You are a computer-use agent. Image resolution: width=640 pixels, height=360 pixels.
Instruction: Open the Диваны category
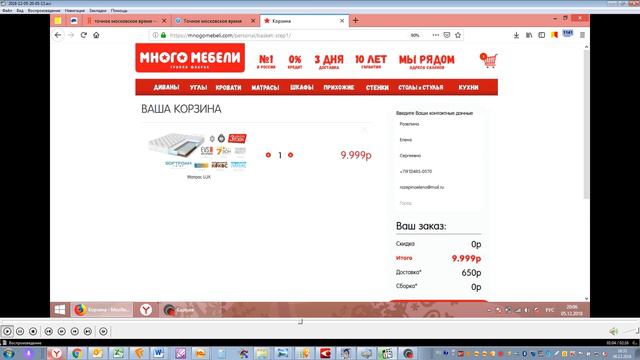coord(166,87)
